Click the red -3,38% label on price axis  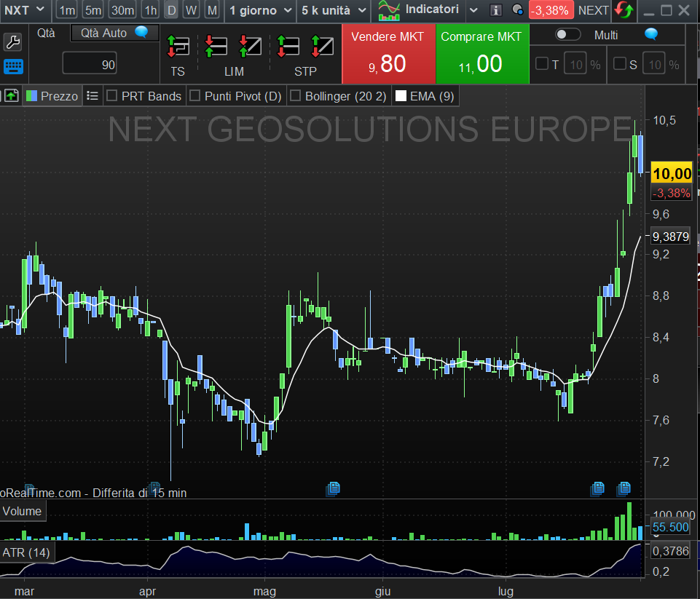click(x=672, y=193)
